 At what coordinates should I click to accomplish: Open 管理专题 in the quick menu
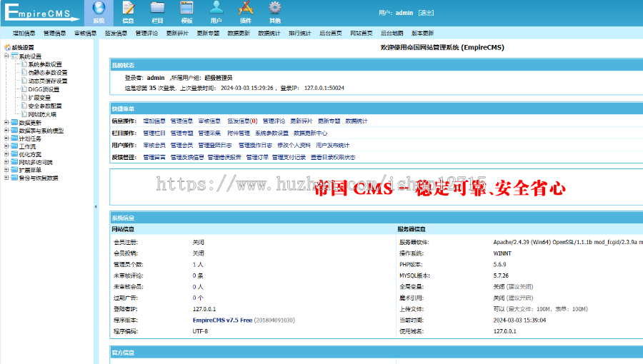[181, 133]
